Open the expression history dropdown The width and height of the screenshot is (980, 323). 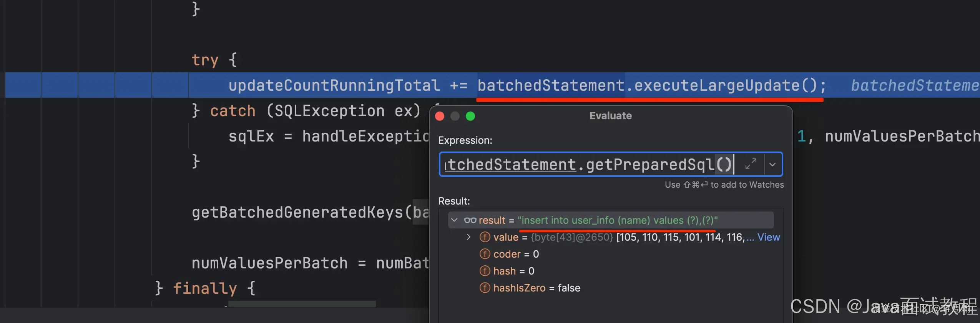click(773, 164)
